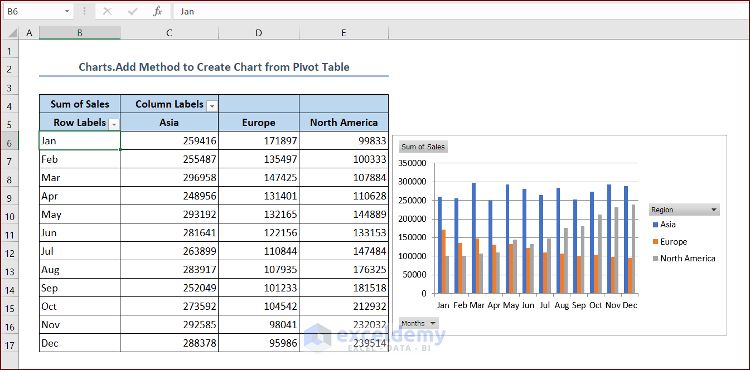This screenshot has width=750, height=370.
Task: Click the cell with value 252049
Action: click(x=169, y=288)
